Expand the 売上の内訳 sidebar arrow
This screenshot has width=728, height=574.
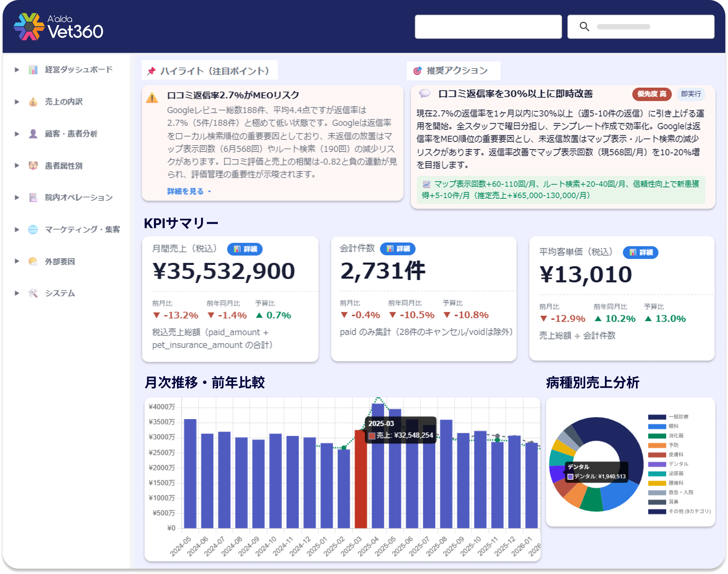tap(17, 102)
